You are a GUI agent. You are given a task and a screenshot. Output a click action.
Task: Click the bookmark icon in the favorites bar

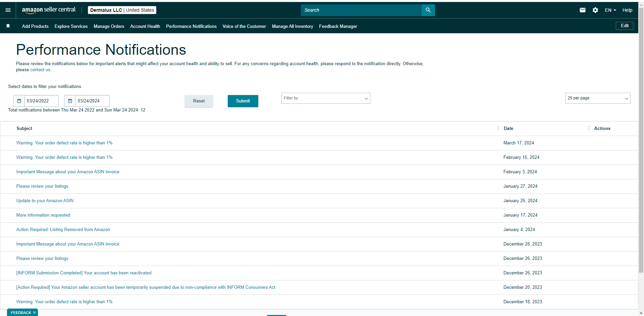pos(8,26)
